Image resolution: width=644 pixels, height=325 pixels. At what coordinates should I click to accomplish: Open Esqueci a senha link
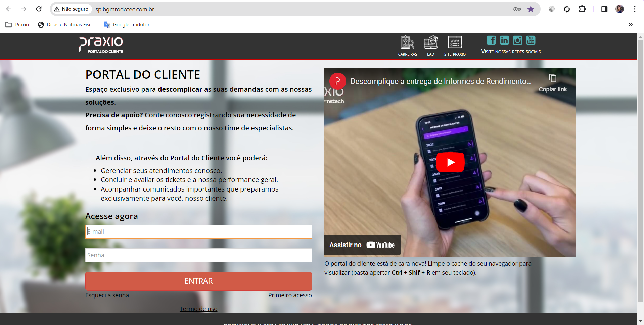(x=107, y=295)
